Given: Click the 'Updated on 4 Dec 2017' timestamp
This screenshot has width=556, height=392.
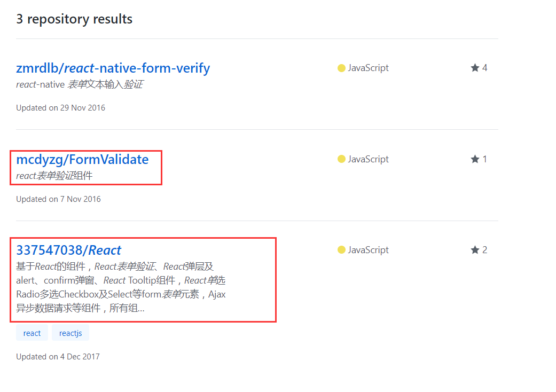Looking at the screenshot, I should coord(58,357).
